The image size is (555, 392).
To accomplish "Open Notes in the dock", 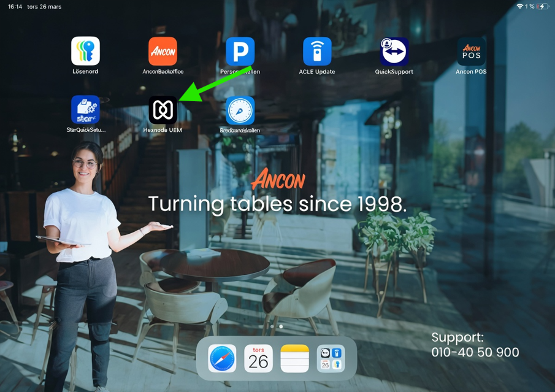I will point(295,358).
